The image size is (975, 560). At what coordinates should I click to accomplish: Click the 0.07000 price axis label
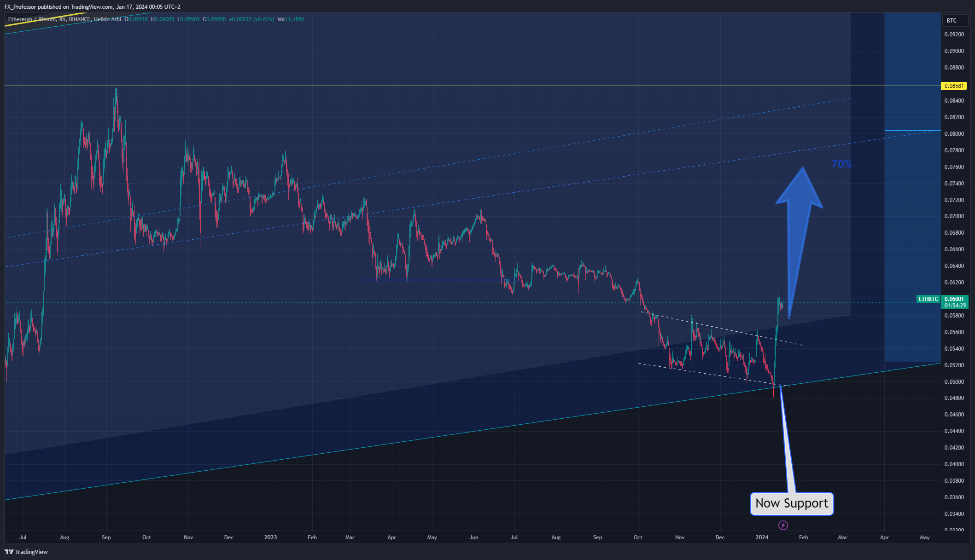point(954,216)
